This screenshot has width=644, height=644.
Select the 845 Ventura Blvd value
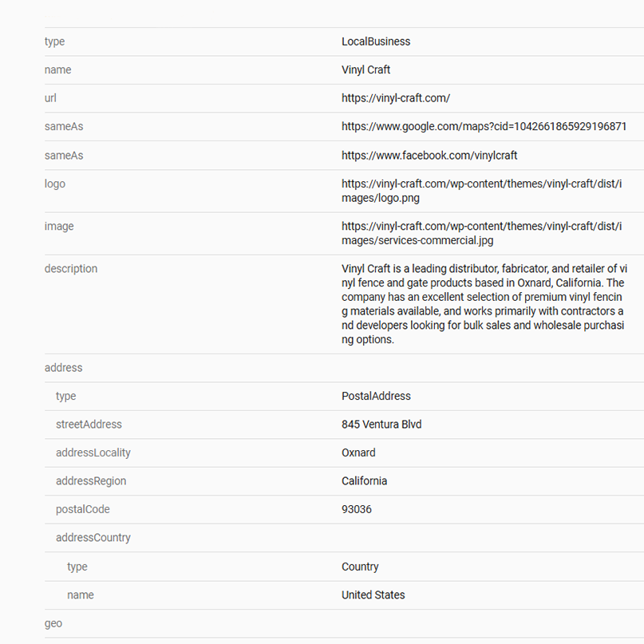[x=381, y=425]
